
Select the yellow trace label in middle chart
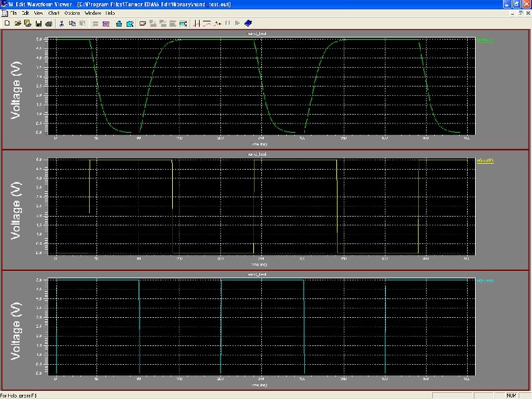484,160
